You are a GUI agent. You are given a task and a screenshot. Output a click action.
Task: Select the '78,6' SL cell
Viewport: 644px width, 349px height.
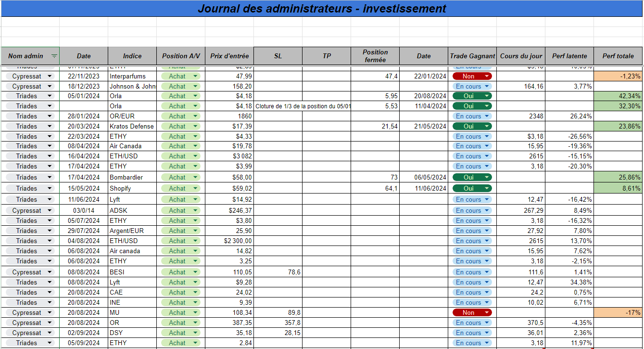coord(278,272)
